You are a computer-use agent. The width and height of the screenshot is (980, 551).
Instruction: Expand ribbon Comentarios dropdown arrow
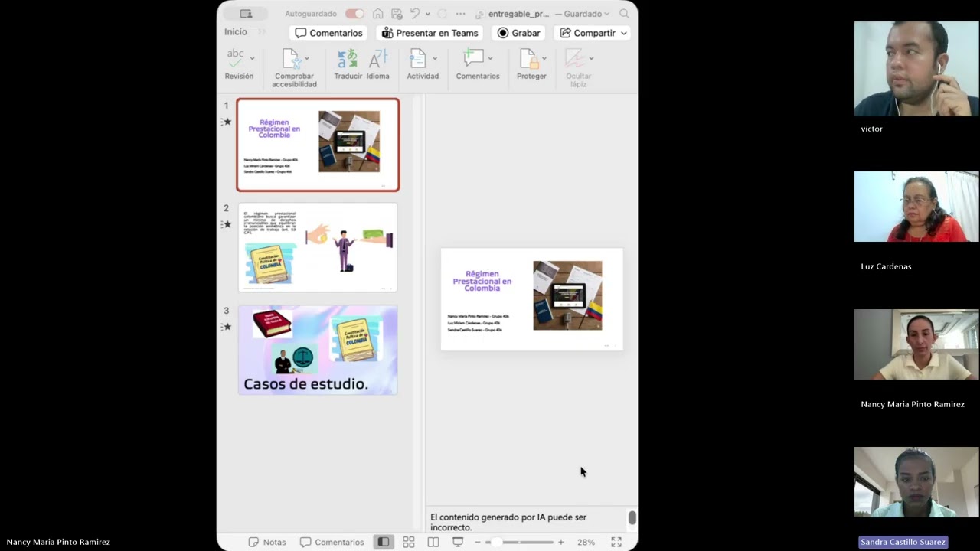tap(490, 58)
